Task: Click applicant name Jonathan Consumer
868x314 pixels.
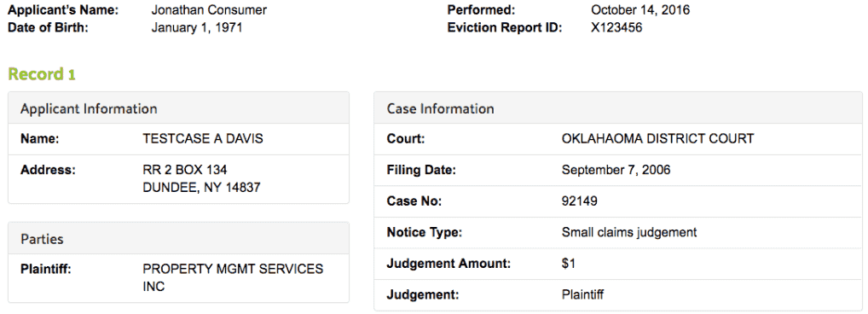Action: 209,10
